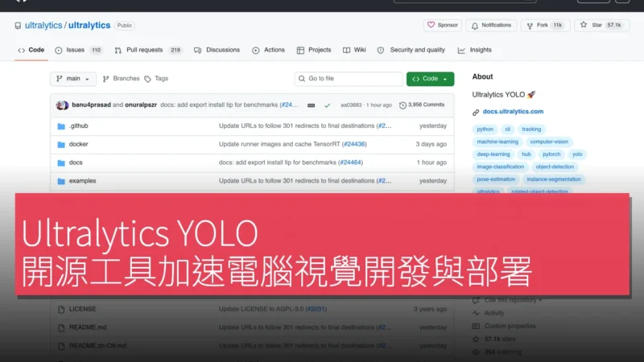Screen dimensions: 644x362
Task: Open the README.md file
Action: click(88, 327)
